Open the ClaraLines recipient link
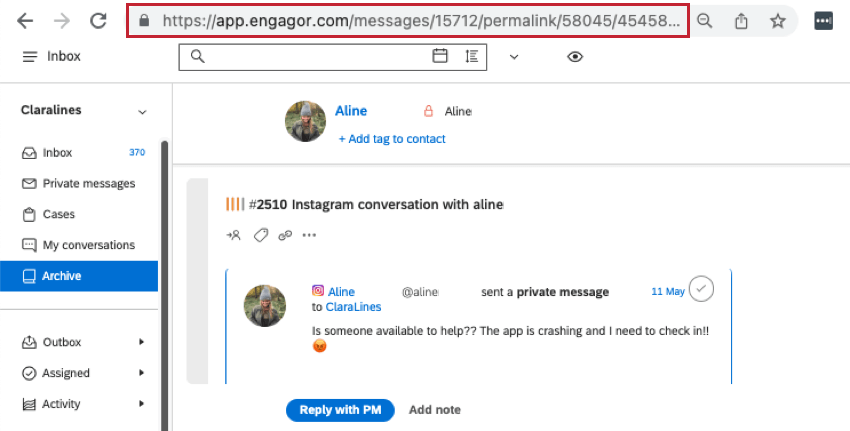Screen dimensions: 850x431 click(x=353, y=307)
